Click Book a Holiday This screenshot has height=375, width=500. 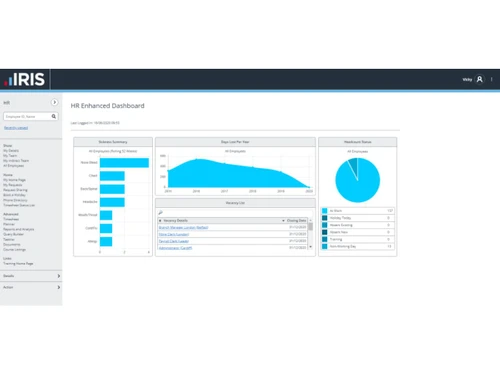point(14,195)
